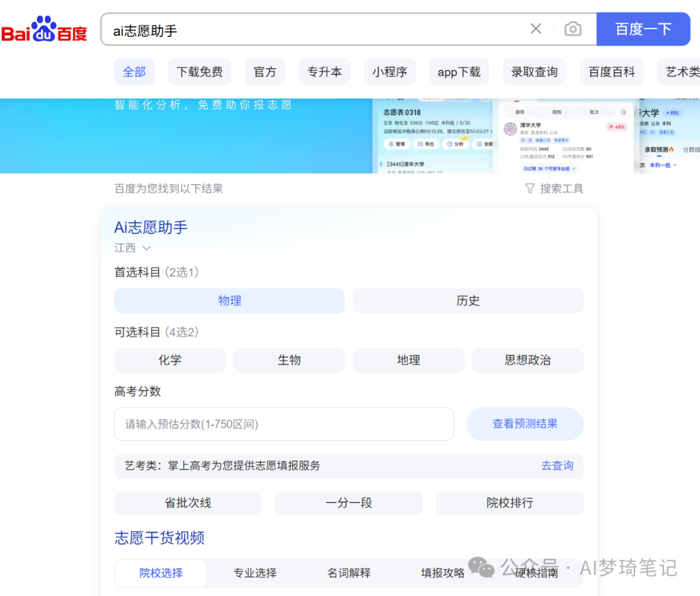Click 去查询 link for art exam

[x=557, y=466]
